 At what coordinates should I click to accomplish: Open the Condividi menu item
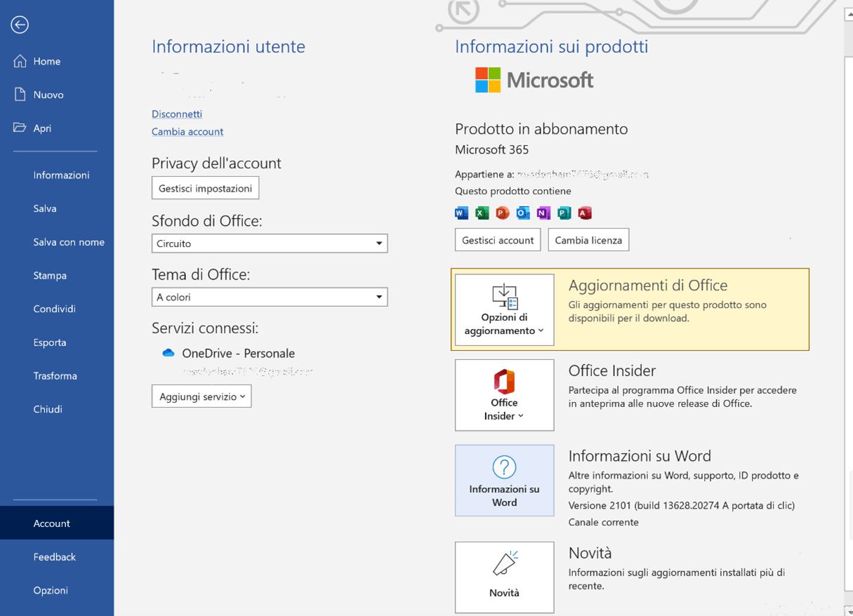click(57, 309)
